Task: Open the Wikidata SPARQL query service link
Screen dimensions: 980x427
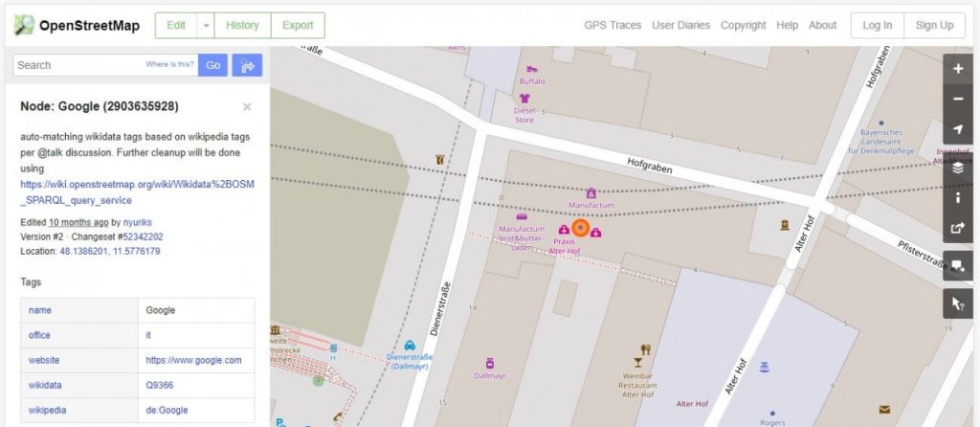Action: pos(138,192)
